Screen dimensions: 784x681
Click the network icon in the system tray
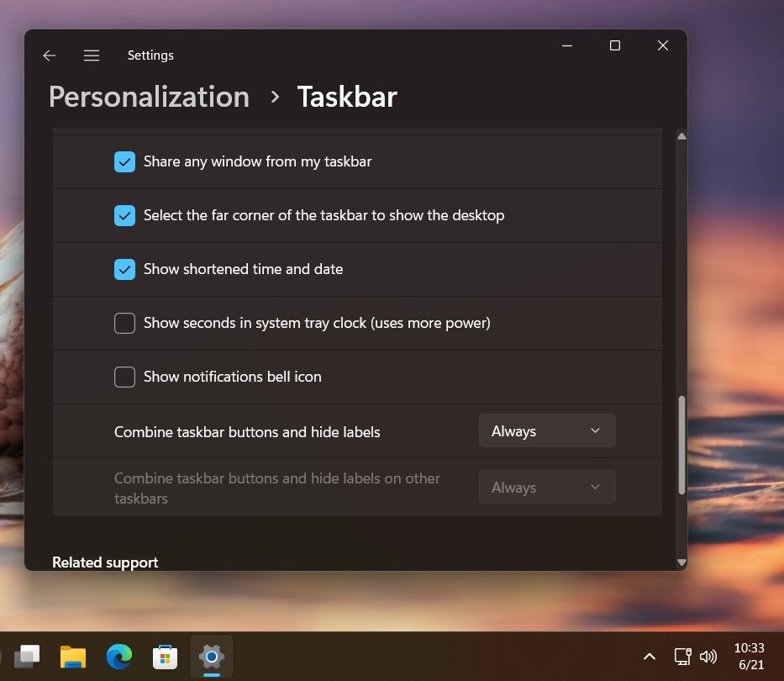(x=682, y=657)
